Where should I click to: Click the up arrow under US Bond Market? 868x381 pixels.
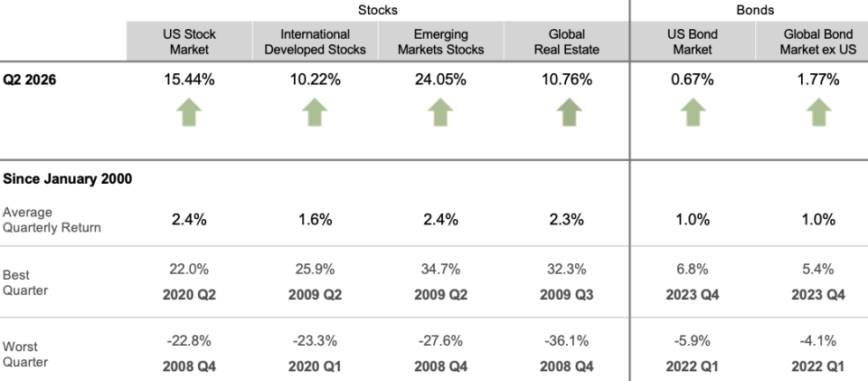[693, 112]
